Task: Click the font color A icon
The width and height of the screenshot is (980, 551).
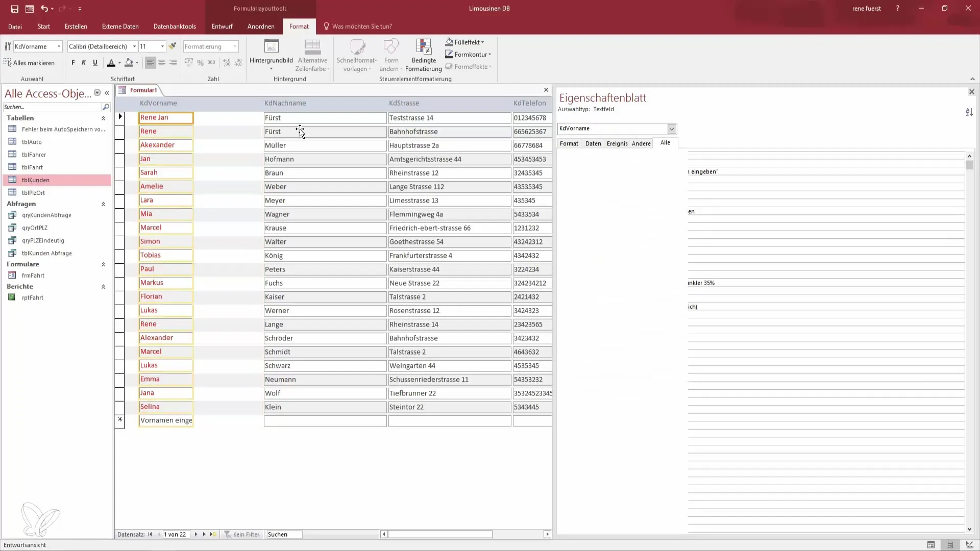Action: point(111,63)
